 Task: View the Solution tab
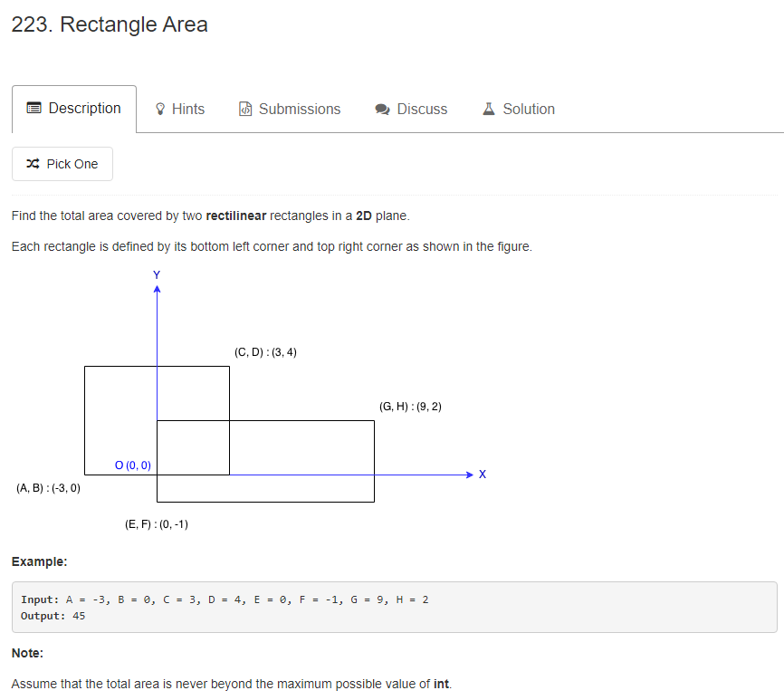click(518, 108)
